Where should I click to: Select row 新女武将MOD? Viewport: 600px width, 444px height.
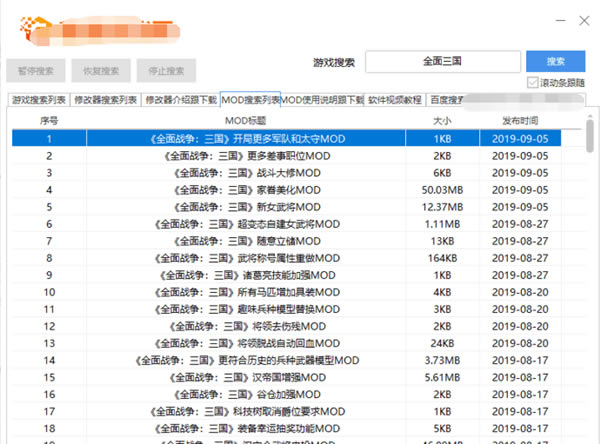[286, 207]
